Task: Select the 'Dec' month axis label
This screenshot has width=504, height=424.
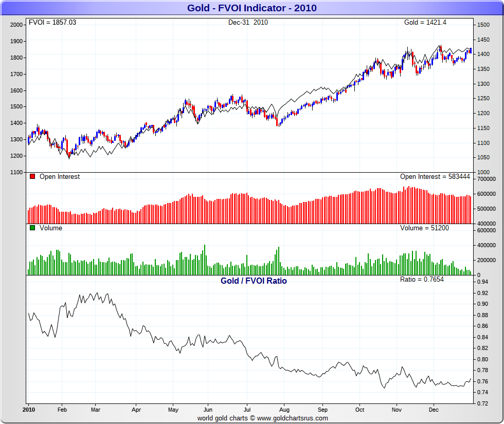Action: tap(434, 410)
